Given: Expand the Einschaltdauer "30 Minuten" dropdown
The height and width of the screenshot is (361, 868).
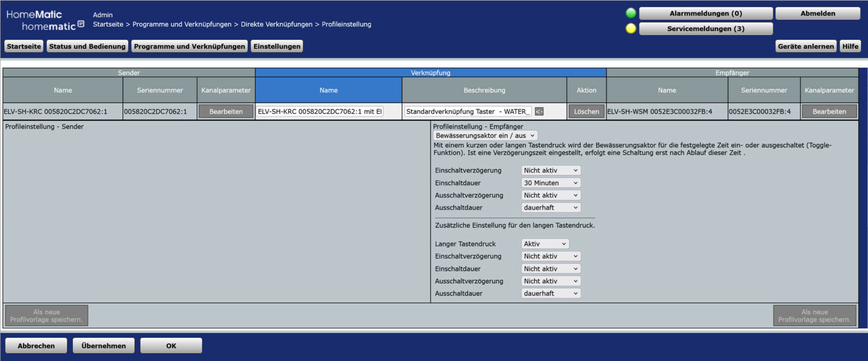Looking at the screenshot, I should (x=551, y=183).
